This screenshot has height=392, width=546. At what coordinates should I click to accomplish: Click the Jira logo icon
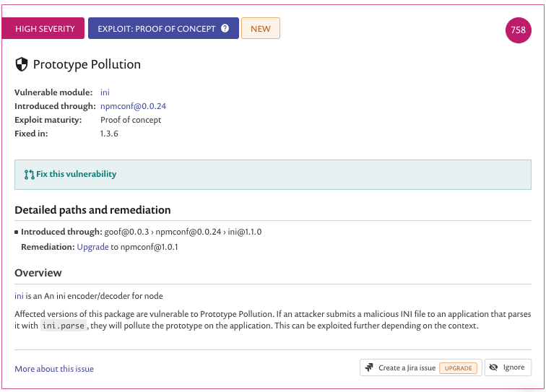[x=369, y=367]
